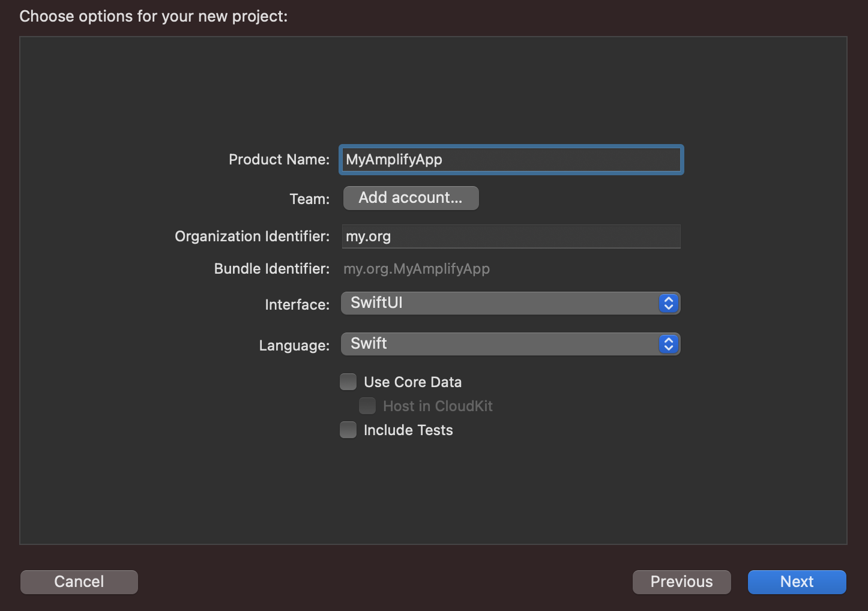Viewport: 868px width, 611px height.
Task: Click the Bundle Identifier: label
Action: tap(272, 269)
